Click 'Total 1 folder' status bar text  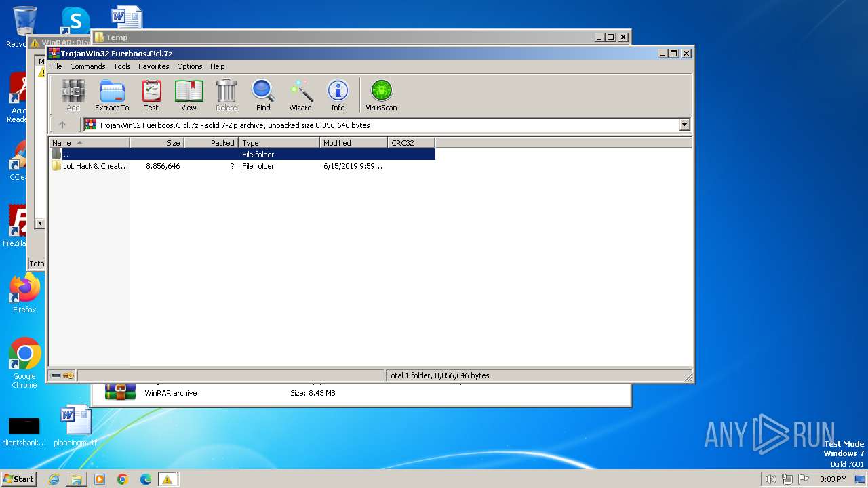pos(437,375)
